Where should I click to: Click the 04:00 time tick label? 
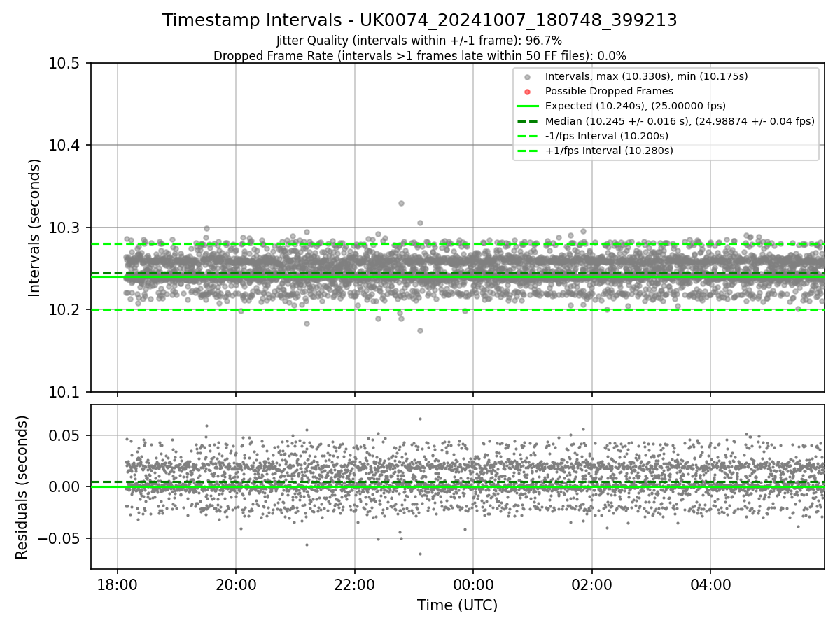click(711, 584)
